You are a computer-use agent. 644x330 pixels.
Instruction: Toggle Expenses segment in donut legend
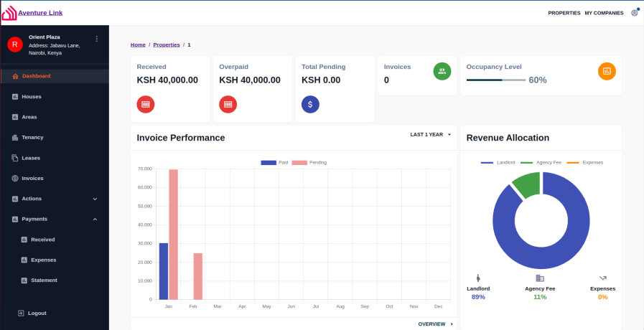pyautogui.click(x=585, y=163)
